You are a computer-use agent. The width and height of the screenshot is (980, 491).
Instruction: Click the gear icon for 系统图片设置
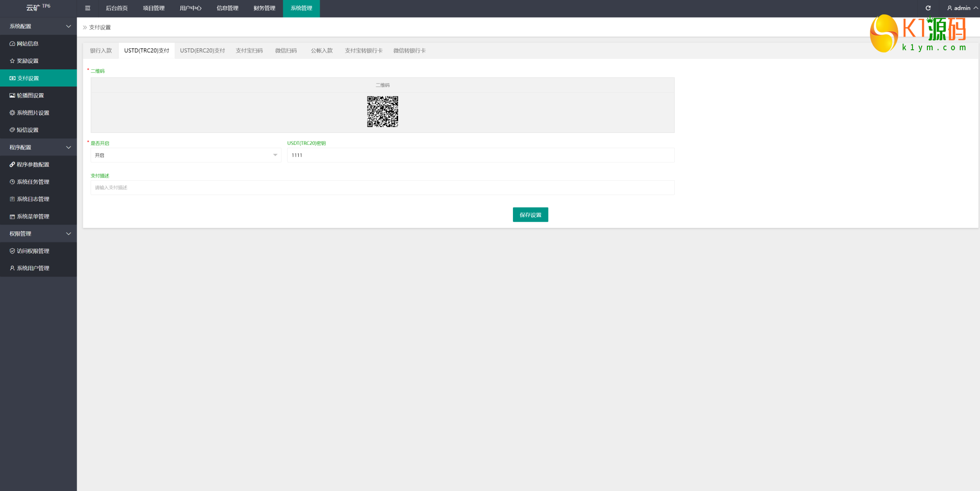[x=12, y=113]
